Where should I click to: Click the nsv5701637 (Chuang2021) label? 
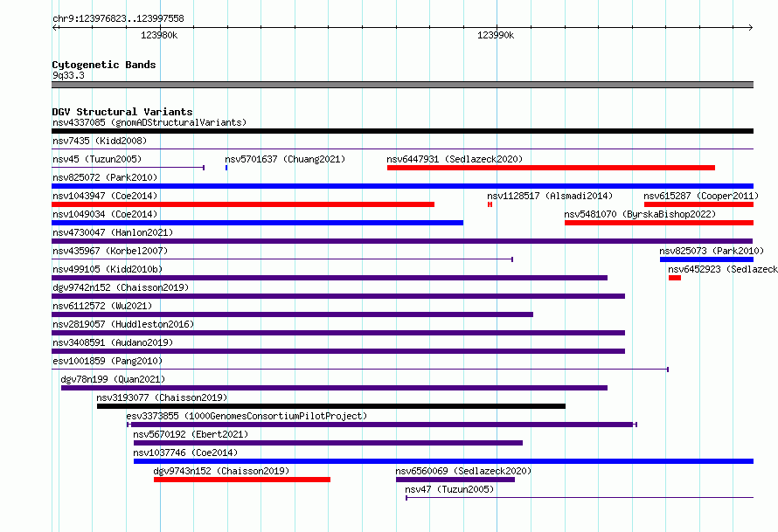(x=285, y=159)
